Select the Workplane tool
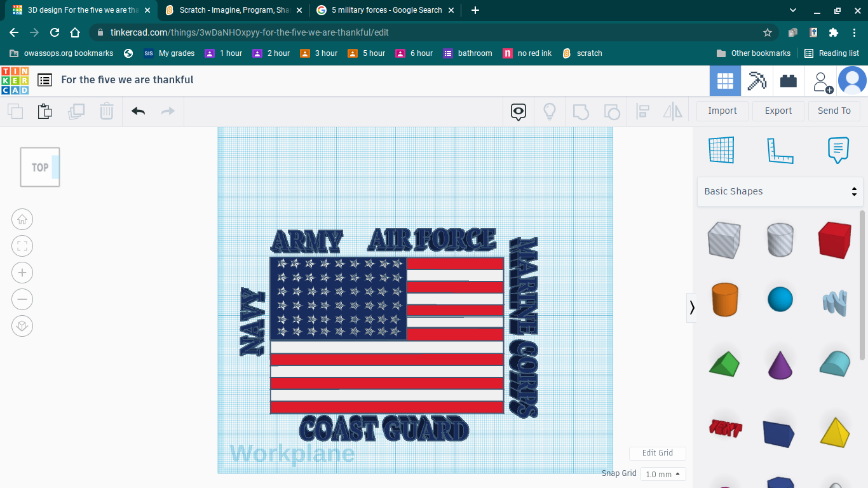The width and height of the screenshot is (868, 488). (721, 150)
